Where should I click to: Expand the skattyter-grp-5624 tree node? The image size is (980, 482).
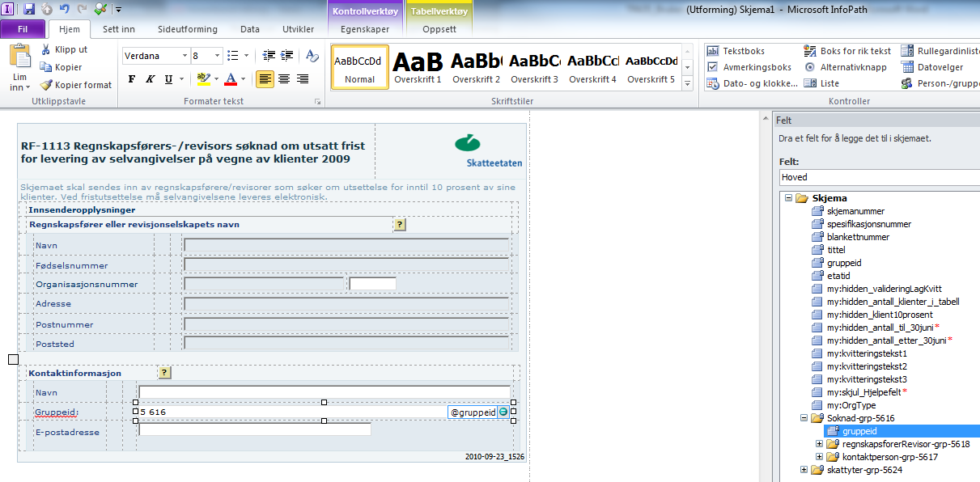point(804,470)
